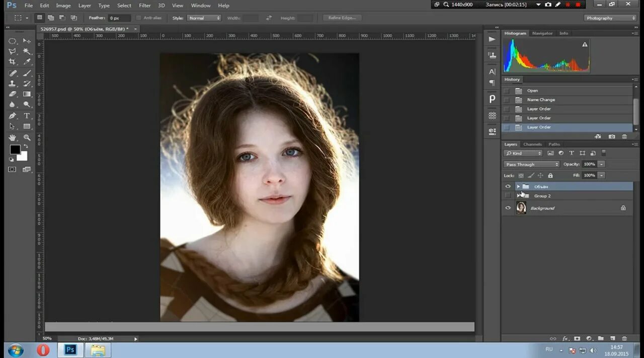The width and height of the screenshot is (644, 358).
Task: Expand the top selected layer group
Action: pos(518,187)
